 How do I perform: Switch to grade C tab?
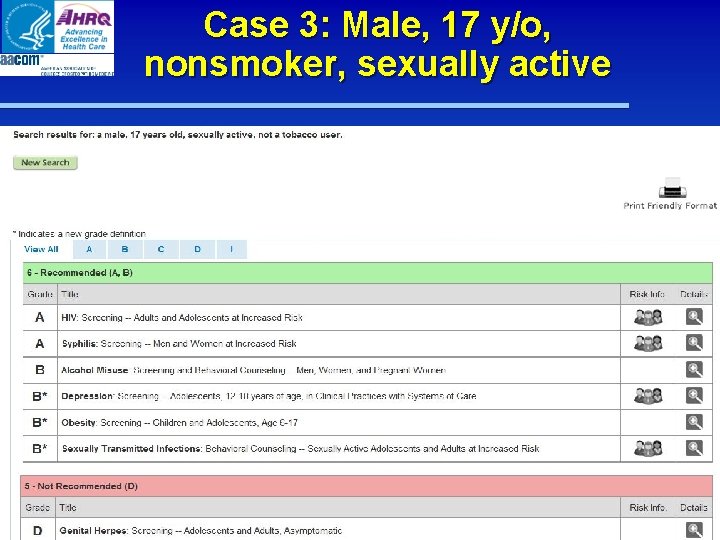(161, 249)
